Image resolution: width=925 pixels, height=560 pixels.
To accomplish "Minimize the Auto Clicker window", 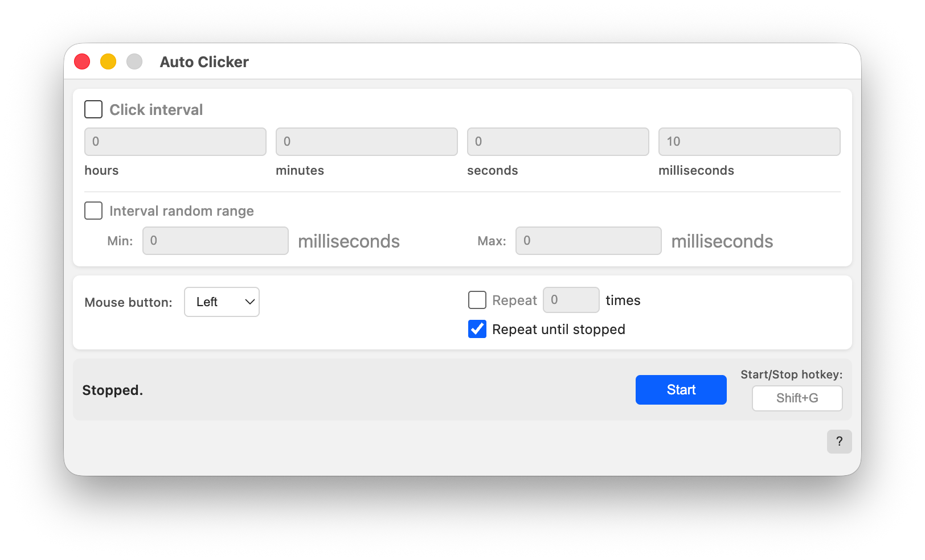I will (x=108, y=61).
